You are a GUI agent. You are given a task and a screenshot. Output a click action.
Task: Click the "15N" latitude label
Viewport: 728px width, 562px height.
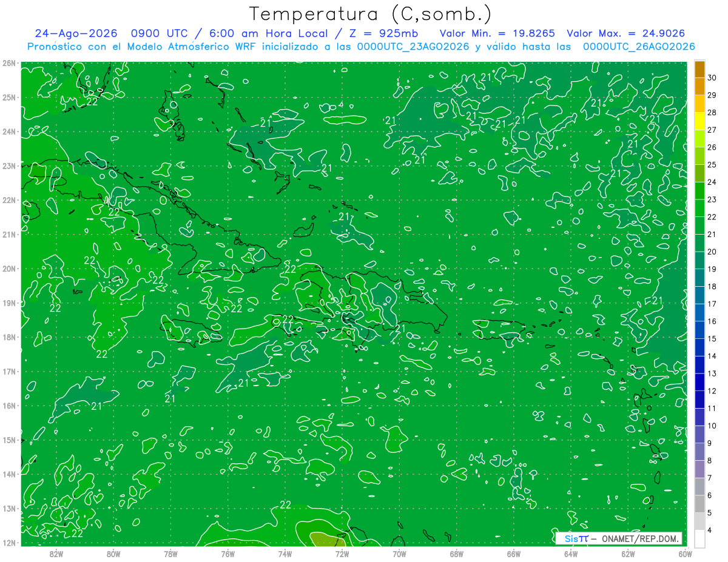(x=8, y=440)
